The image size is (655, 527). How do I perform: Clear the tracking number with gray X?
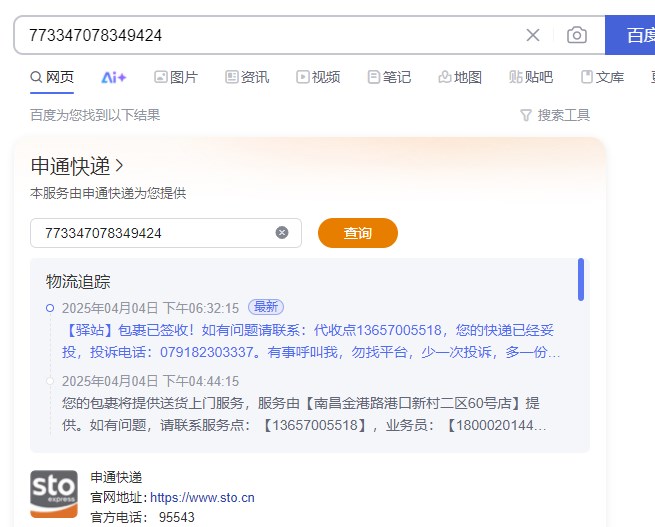282,233
